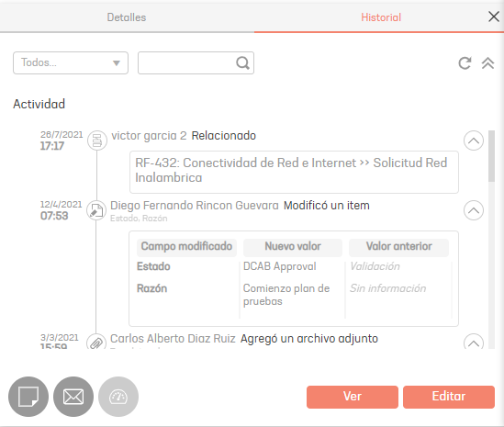504x427 pixels.
Task: Click the Relacionado timeline icon for victor garcia
Action: point(97,140)
